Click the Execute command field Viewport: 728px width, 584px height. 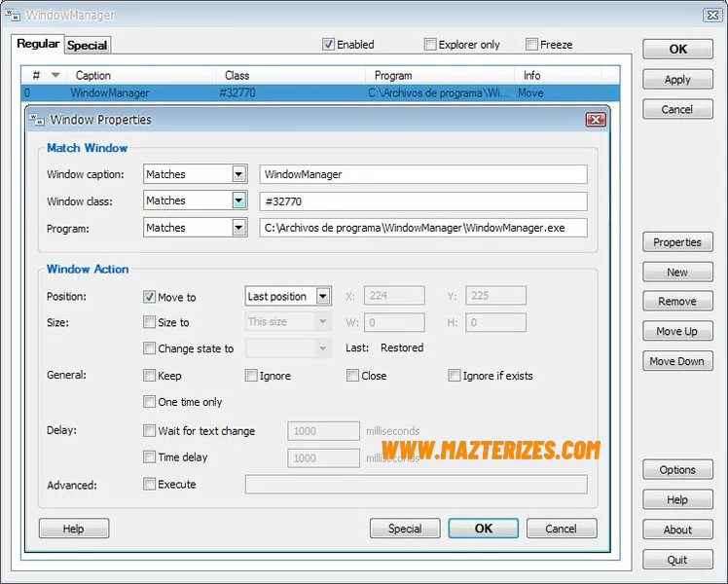(x=416, y=484)
